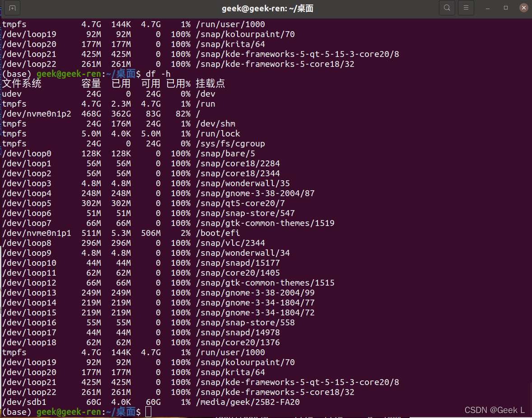Click the /dev/shm mount point
532x418 pixels.
click(x=215, y=124)
